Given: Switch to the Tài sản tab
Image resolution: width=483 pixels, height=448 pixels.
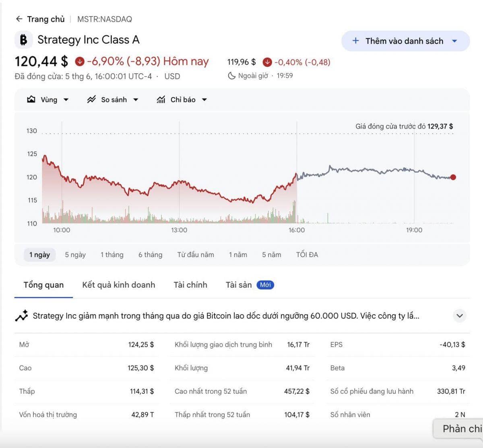Looking at the screenshot, I should point(239,285).
